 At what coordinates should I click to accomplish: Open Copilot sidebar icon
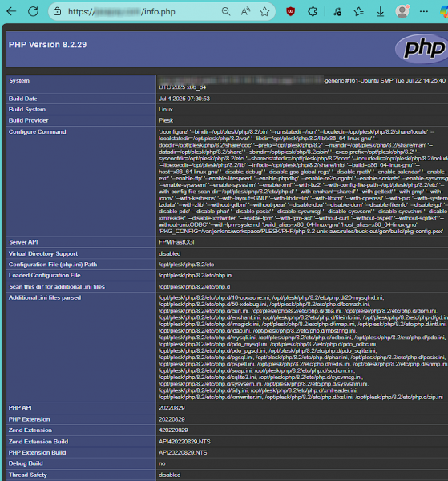444,12
